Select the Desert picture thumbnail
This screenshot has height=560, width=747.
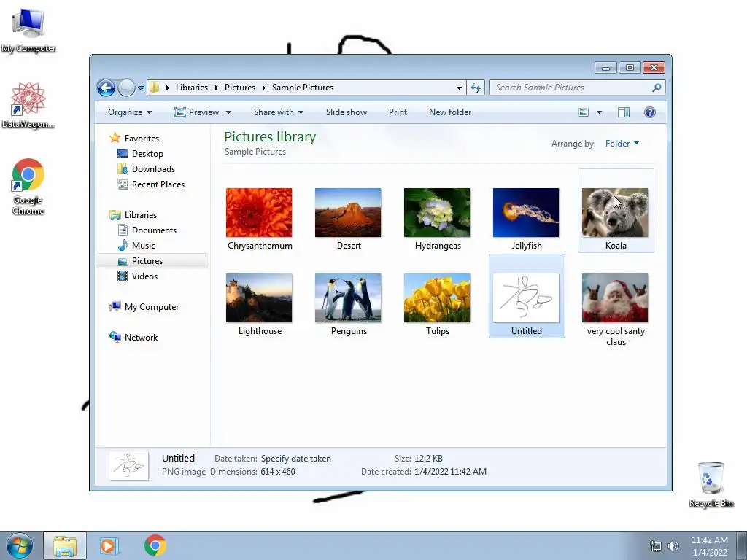[348, 212]
